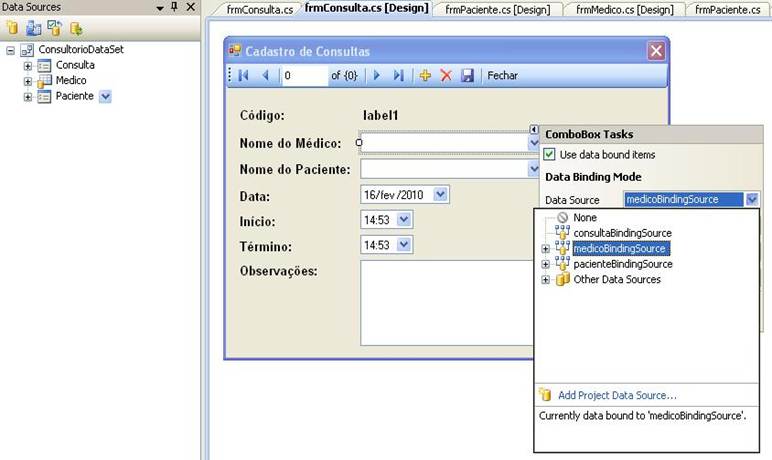The image size is (772, 460).
Task: Expand Other Data Sources node
Action: click(x=546, y=280)
